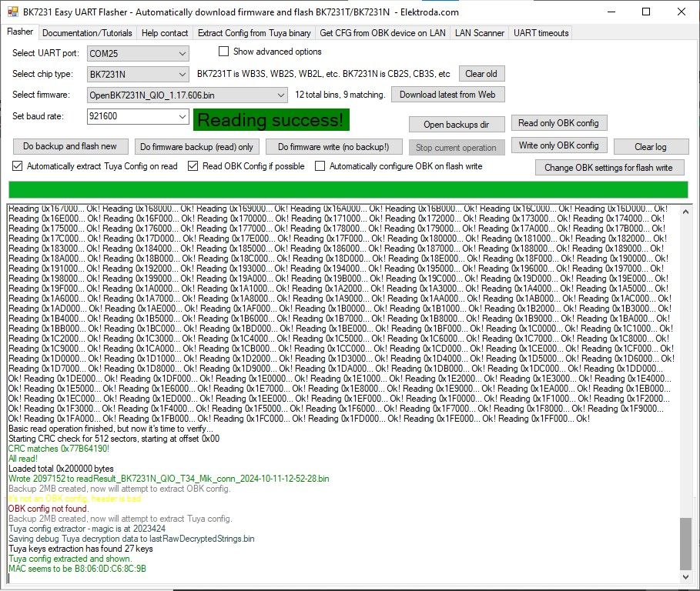
Task: Open the chip type BK7231N dropdown
Action: (138, 74)
